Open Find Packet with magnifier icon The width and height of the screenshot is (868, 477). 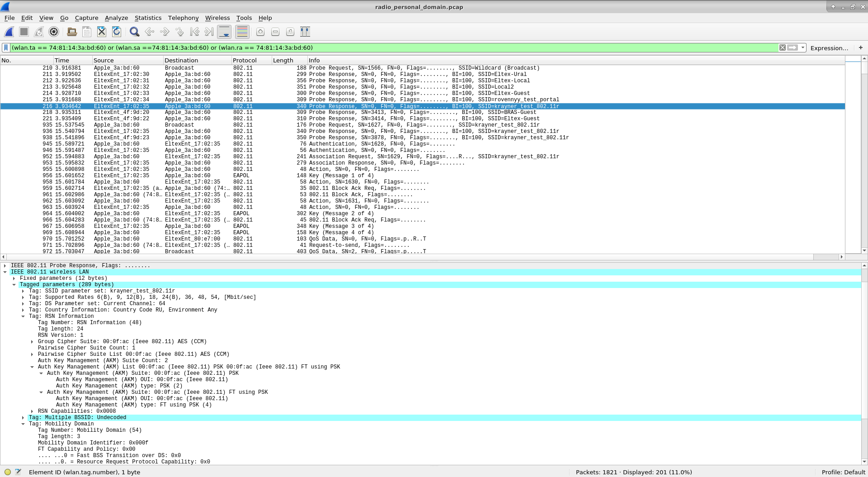[x=134, y=32]
